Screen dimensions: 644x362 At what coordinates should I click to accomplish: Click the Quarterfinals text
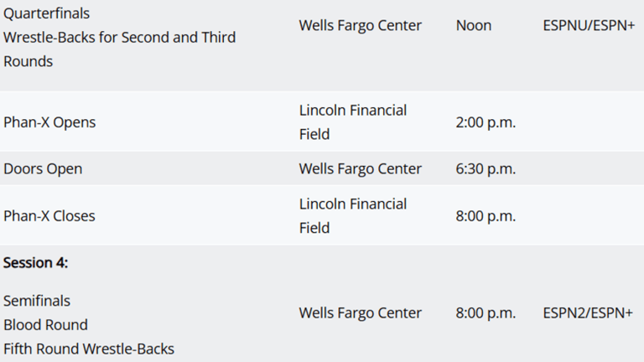tap(46, 13)
